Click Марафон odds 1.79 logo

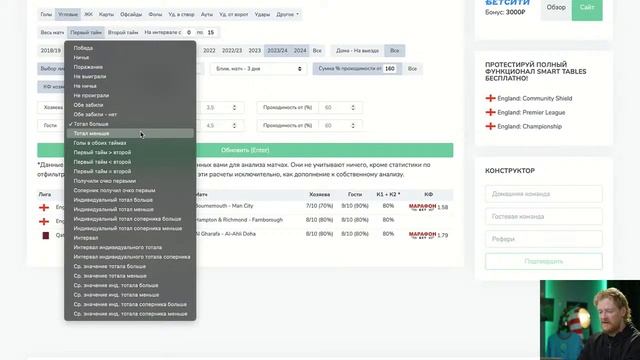click(x=422, y=235)
